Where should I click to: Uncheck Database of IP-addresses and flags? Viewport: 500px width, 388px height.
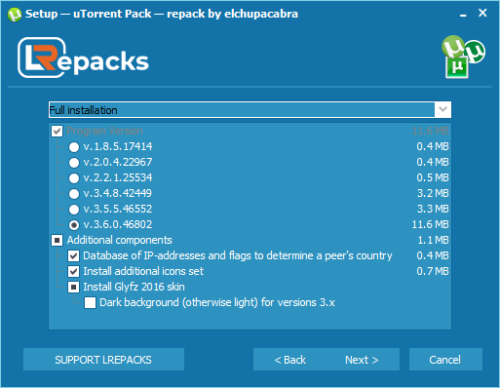pos(74,256)
